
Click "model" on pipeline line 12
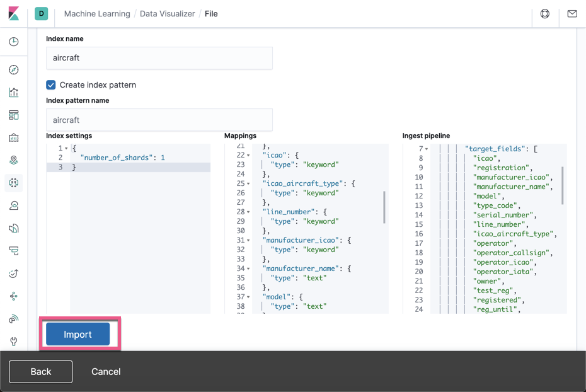pos(486,196)
